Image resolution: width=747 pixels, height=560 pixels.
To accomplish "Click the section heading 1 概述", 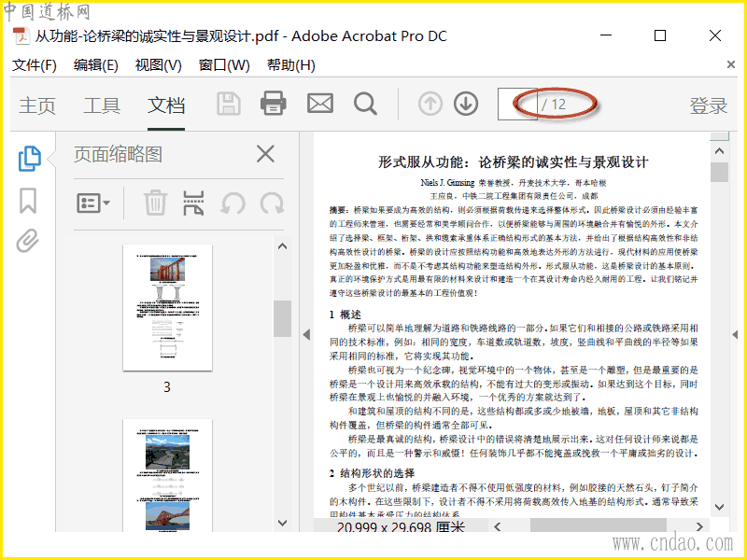I will click(x=345, y=315).
